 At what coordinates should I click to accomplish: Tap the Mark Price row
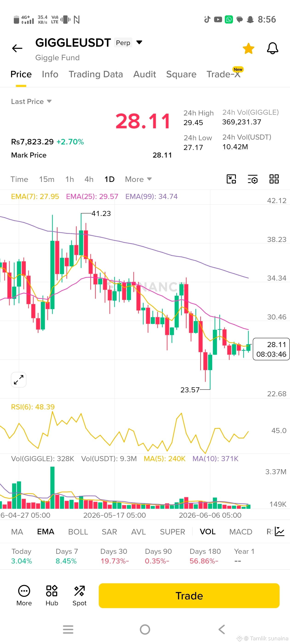coord(91,155)
